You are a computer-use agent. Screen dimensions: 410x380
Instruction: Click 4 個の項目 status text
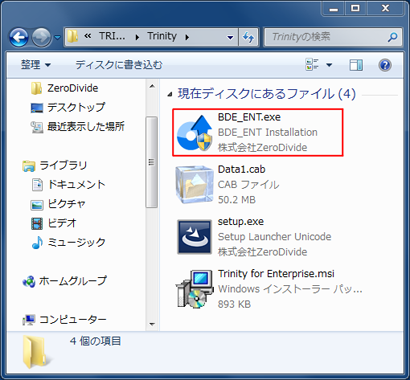(95, 341)
